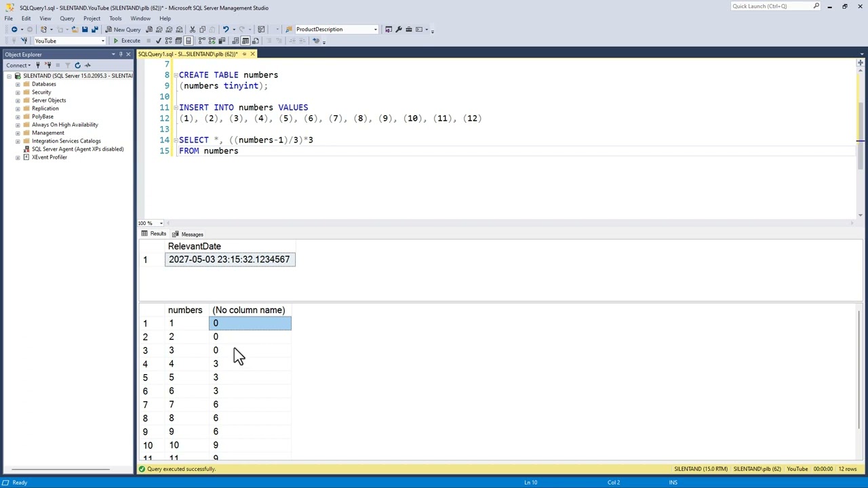This screenshot has width=868, height=488.
Task: Open the Connect dropdown in Object Explorer
Action: click(x=18, y=65)
